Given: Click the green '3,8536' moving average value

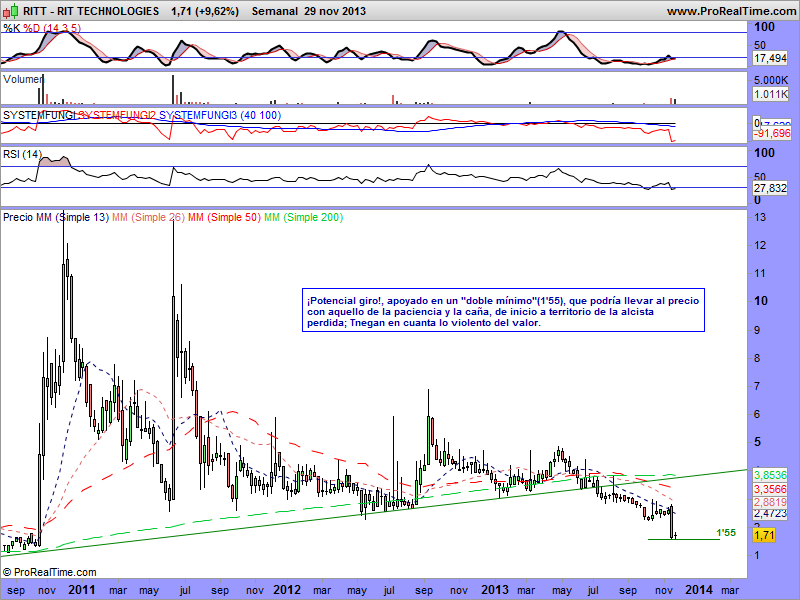Looking at the screenshot, I should click(770, 475).
